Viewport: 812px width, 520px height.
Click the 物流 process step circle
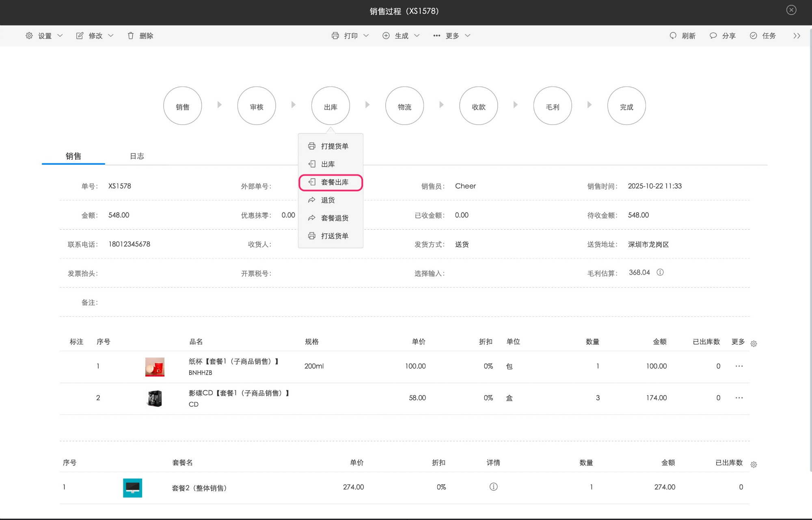coord(404,106)
